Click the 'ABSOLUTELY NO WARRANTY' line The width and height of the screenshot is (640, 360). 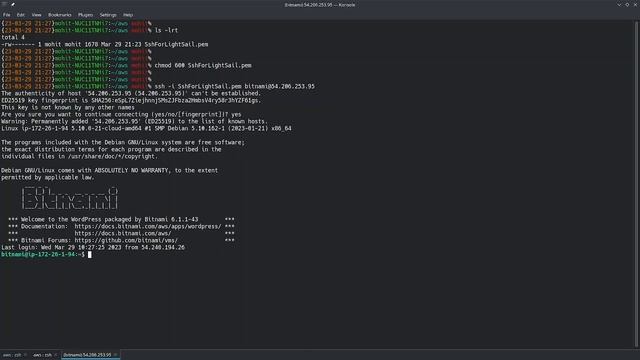point(109,171)
